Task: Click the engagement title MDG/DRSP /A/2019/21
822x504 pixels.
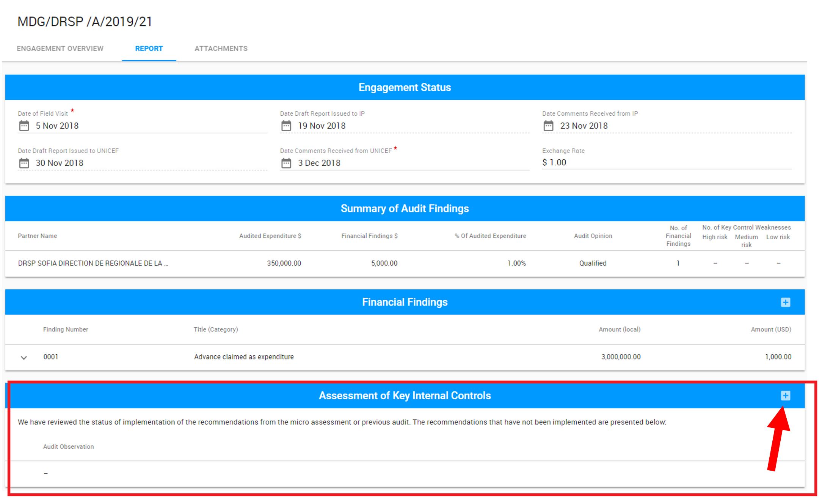Action: [x=85, y=22]
